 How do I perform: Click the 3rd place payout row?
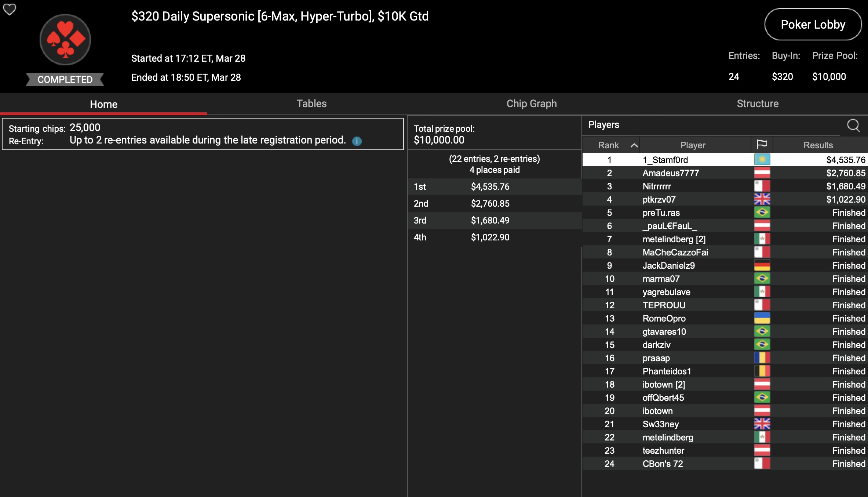pos(495,221)
